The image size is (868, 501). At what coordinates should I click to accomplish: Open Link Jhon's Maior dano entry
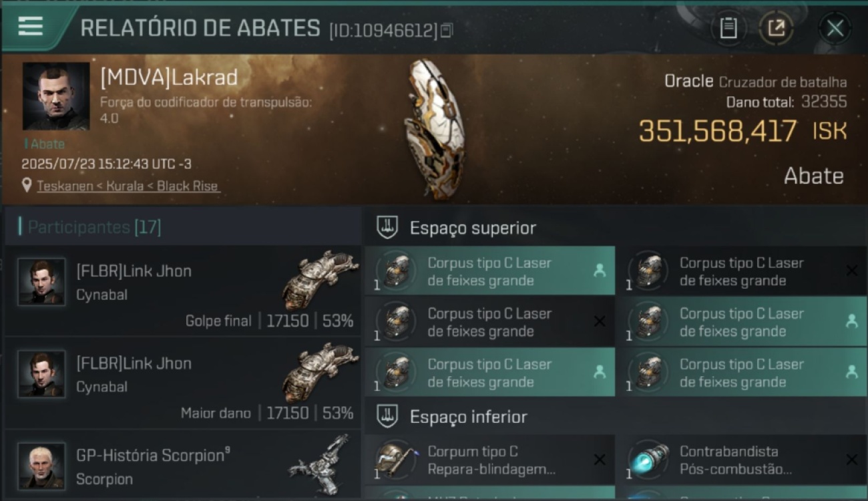(182, 383)
